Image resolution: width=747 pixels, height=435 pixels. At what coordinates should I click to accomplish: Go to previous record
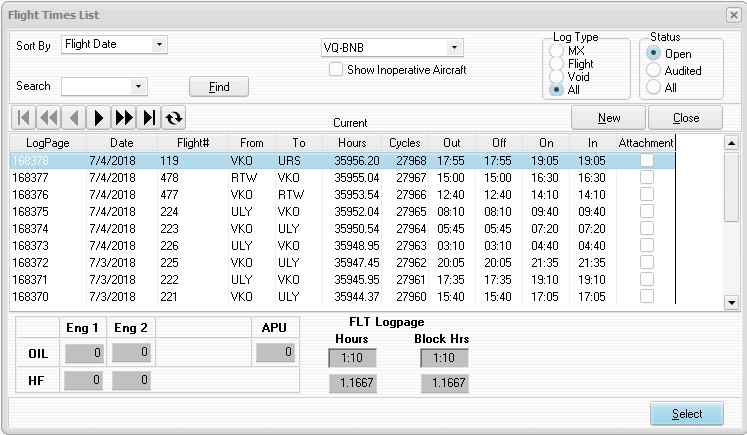coord(73,118)
